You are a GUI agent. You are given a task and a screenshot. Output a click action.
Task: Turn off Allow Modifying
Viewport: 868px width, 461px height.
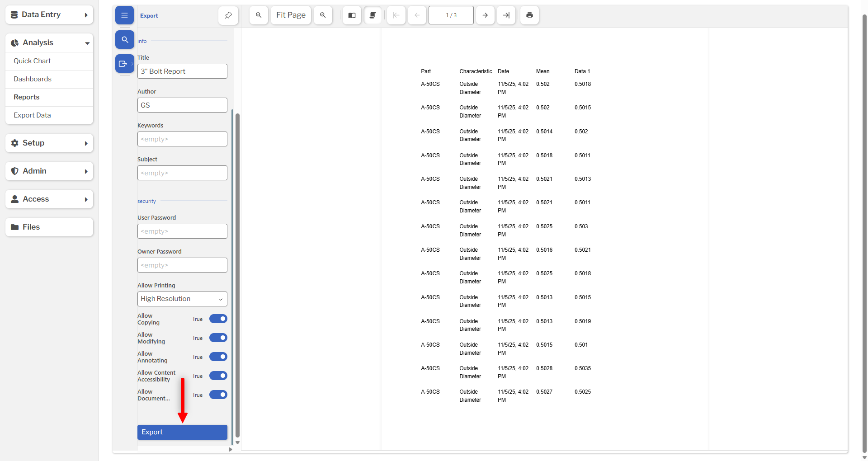[x=218, y=338]
